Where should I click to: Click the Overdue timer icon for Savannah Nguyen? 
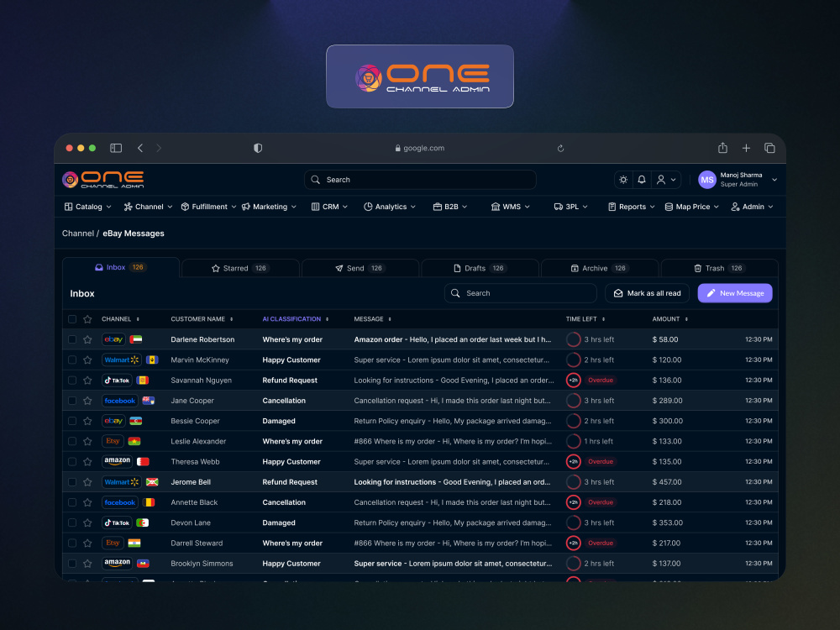(573, 381)
